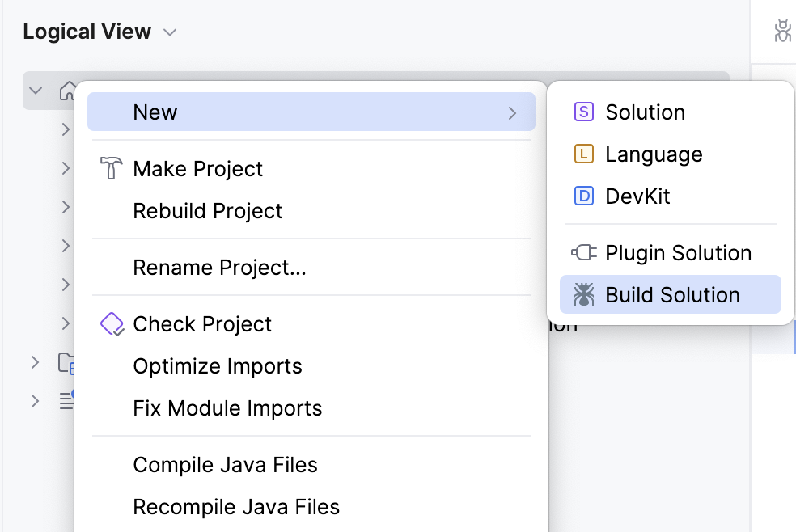
Task: Select the highlighted Build Solution entry
Action: click(670, 294)
